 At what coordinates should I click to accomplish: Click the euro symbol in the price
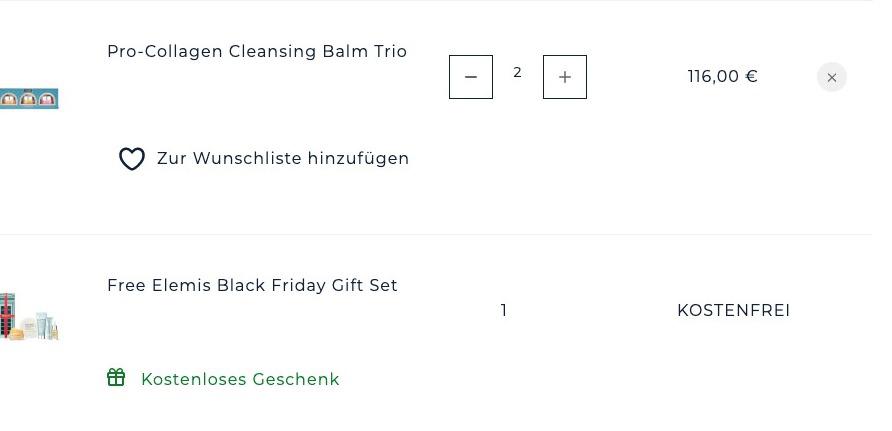[x=751, y=76]
